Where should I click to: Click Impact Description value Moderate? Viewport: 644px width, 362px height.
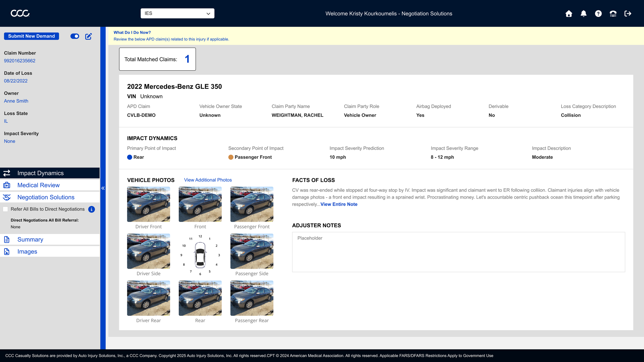click(x=542, y=157)
